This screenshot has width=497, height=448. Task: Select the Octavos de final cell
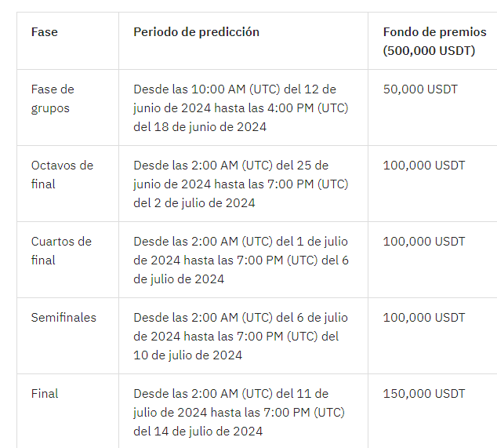tap(62, 175)
